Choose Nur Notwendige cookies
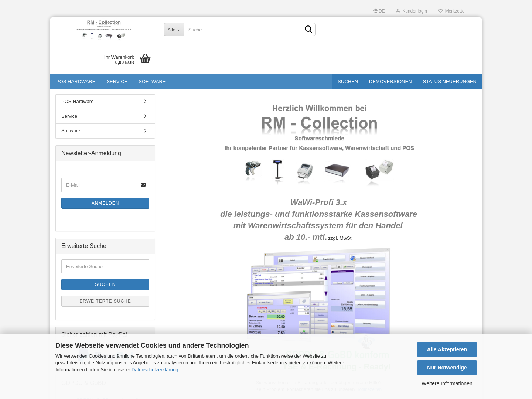The image size is (532, 399). (447, 368)
